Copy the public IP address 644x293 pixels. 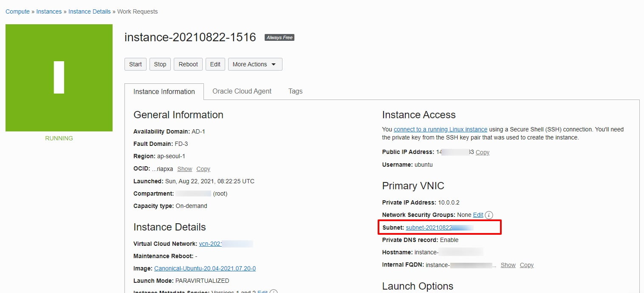(482, 152)
